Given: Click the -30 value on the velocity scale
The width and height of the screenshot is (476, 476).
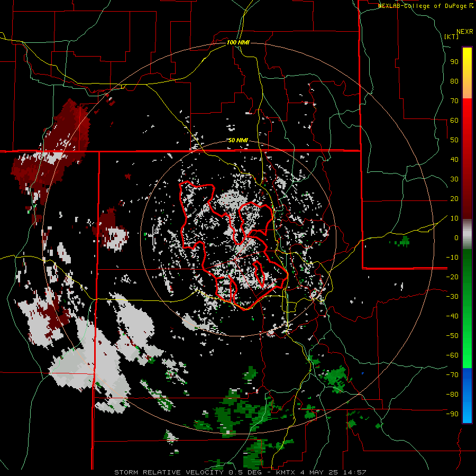Looking at the screenshot, I should [452, 297].
